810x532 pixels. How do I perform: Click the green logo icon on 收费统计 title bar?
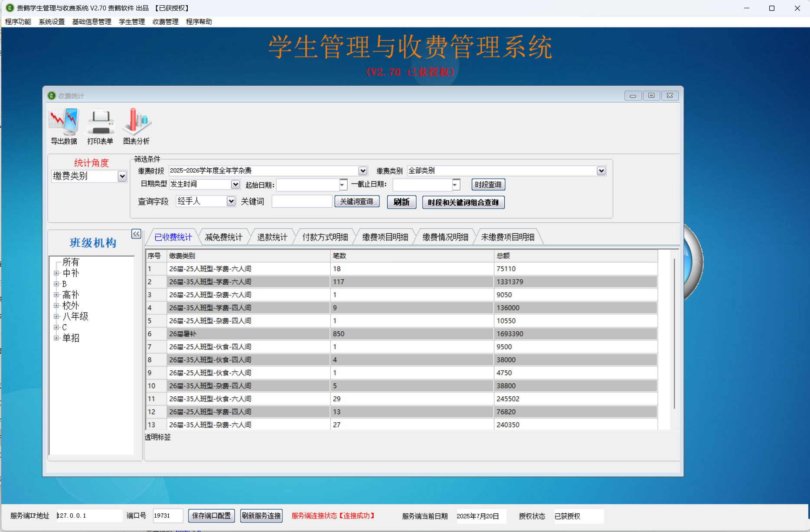pos(51,95)
